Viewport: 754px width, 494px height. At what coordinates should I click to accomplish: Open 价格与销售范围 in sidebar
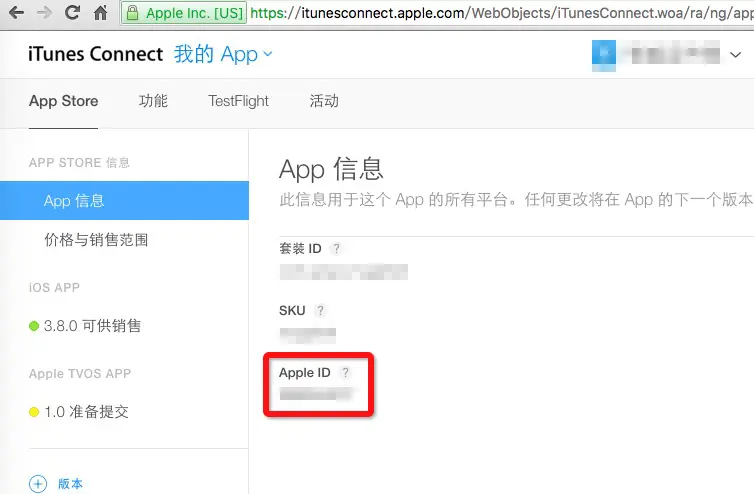tap(96, 240)
